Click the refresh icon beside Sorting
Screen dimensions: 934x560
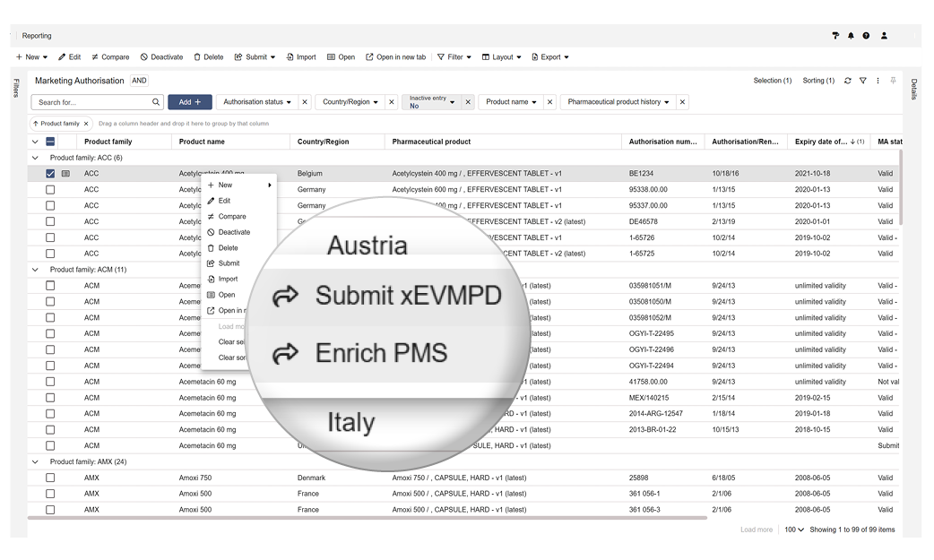pyautogui.click(x=848, y=81)
